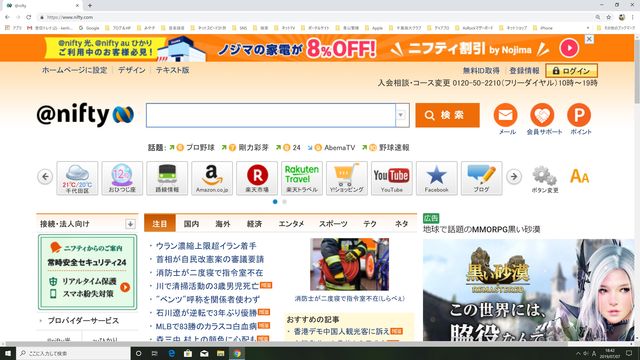Click the right arrow of the shortcut carousel
640x360 pixels.
point(514,177)
